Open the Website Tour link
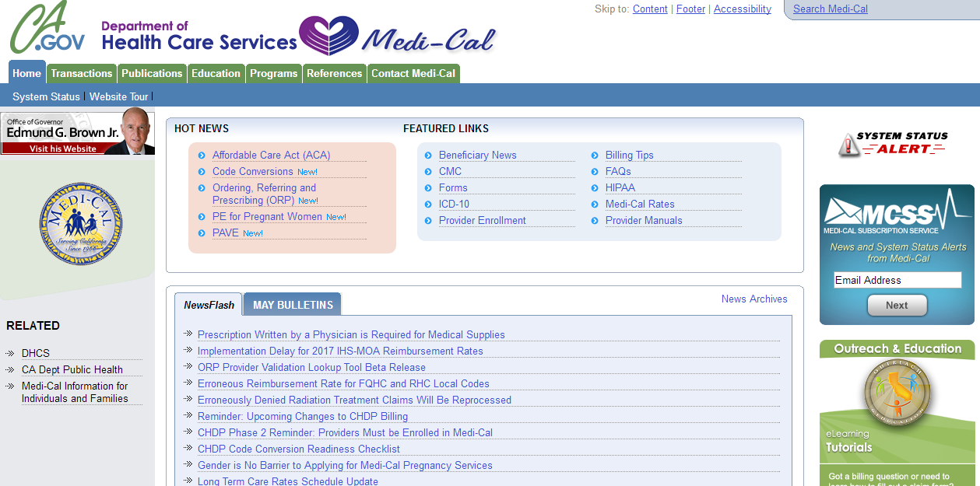980x486 pixels. (118, 96)
